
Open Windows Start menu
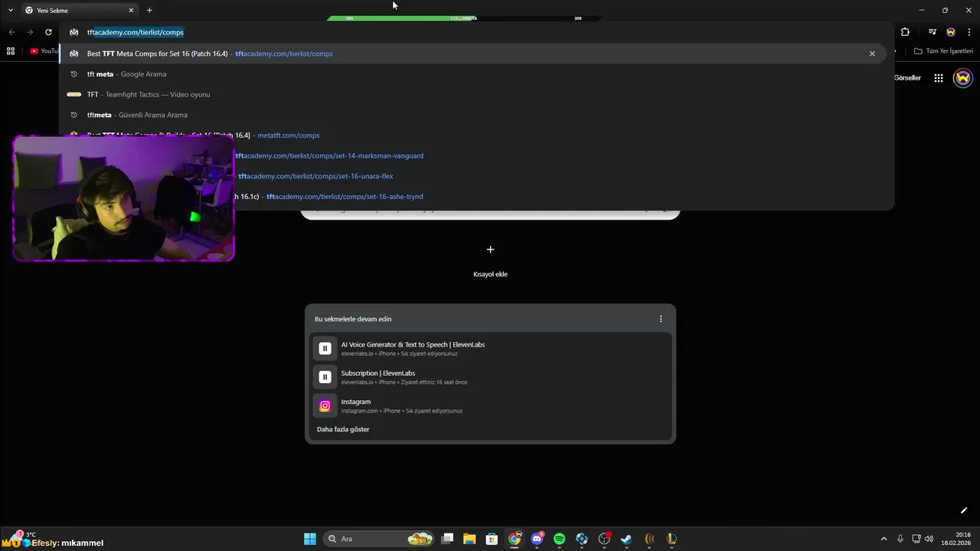(310, 539)
